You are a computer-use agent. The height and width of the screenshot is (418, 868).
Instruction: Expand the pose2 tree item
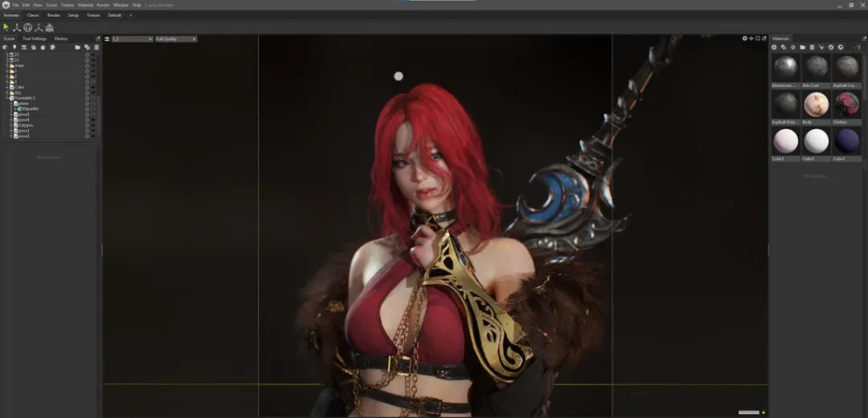tap(11, 136)
